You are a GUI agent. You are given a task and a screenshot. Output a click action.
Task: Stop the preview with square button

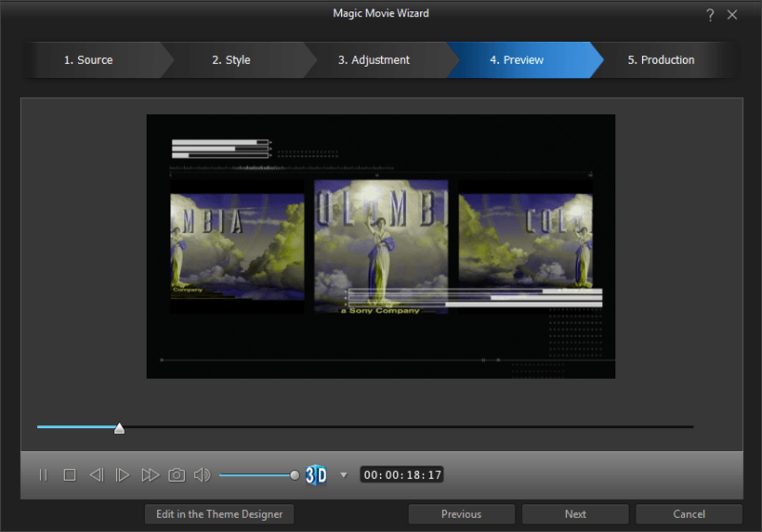tap(70, 475)
